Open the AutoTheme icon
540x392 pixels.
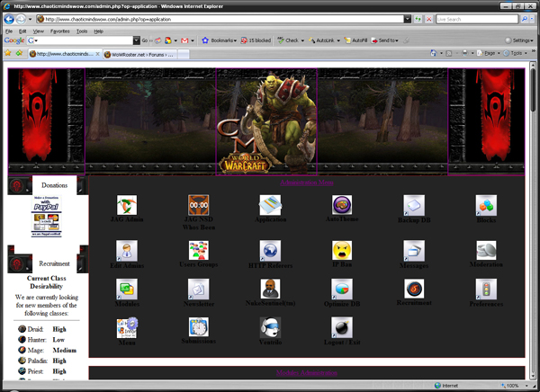[x=342, y=205]
